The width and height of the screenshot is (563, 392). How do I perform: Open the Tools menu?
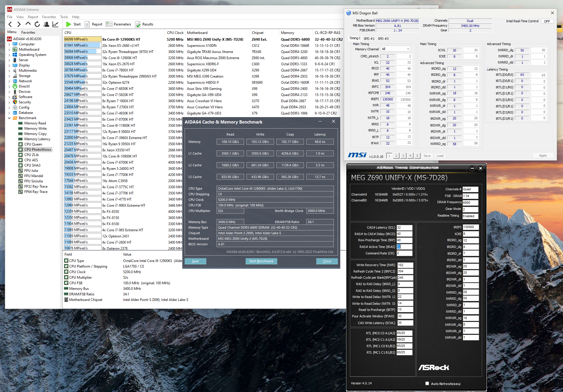(64, 17)
